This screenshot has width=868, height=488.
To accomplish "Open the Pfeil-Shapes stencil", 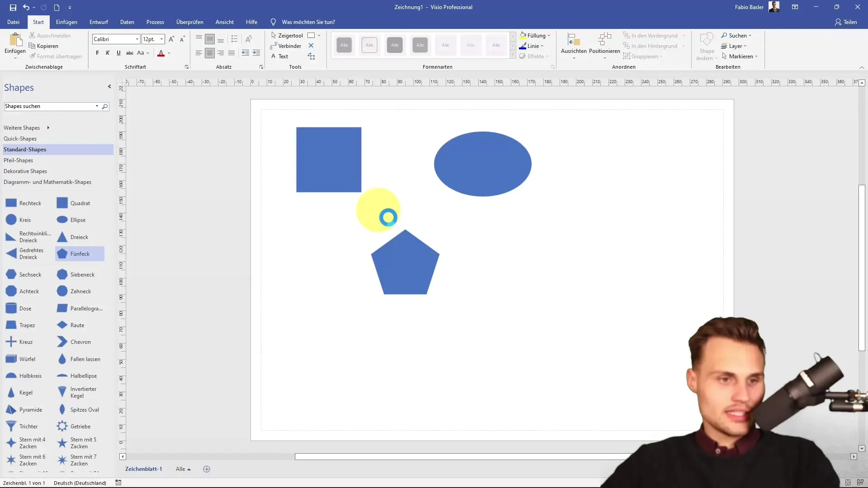I will tap(19, 160).
